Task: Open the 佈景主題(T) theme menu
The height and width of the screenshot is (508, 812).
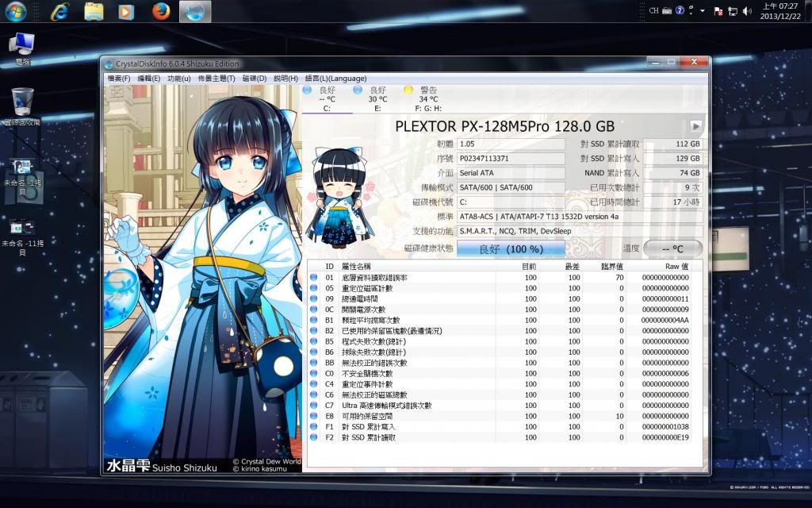Action: 216,79
